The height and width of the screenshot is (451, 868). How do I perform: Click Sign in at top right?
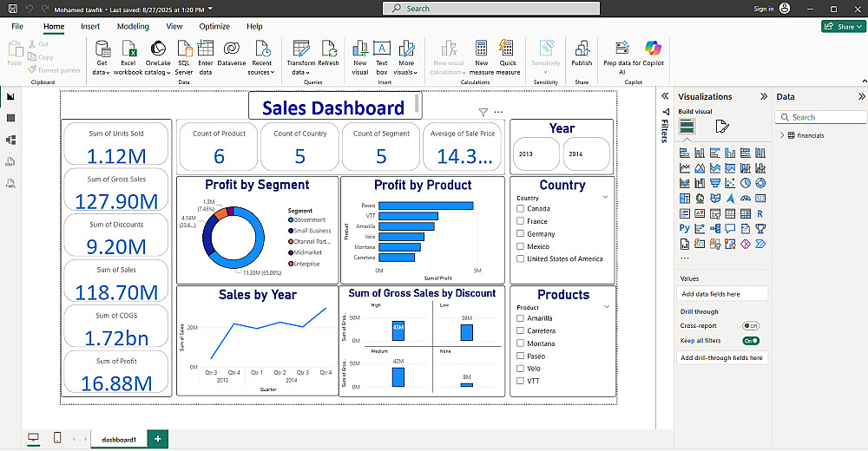pyautogui.click(x=763, y=9)
